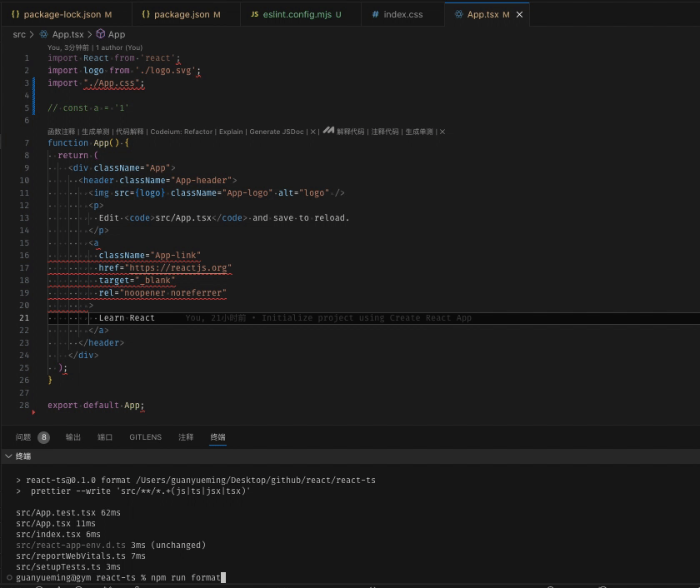Open the GITLENS panel tab
The height and width of the screenshot is (588, 700).
[146, 436]
